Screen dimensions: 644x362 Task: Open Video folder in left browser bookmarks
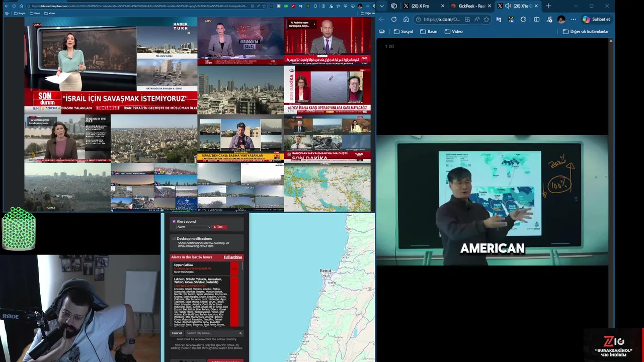pyautogui.click(x=49, y=13)
